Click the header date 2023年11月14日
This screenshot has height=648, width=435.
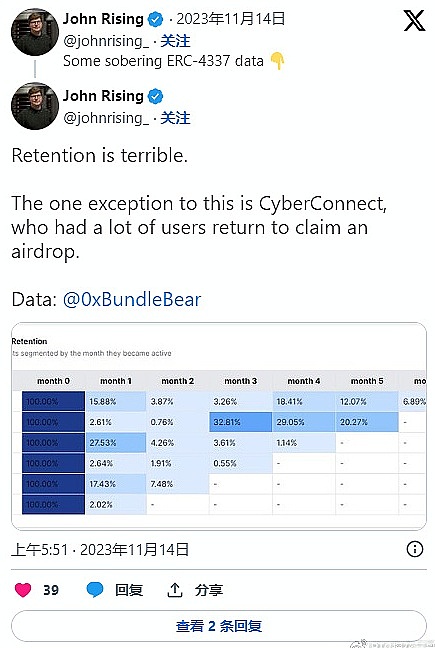click(231, 19)
